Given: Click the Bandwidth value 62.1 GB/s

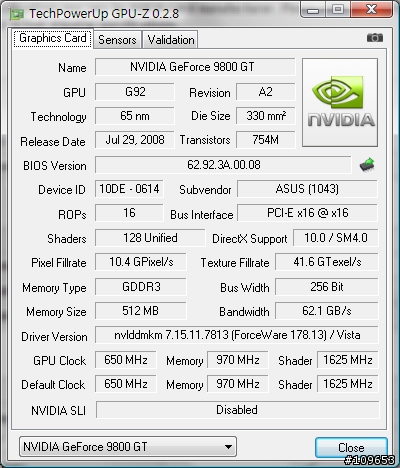Looking at the screenshot, I should pyautogui.click(x=327, y=311).
